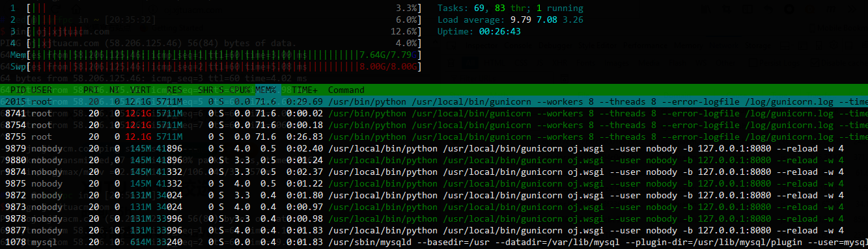Sort by the SHR column header
Viewport: 868px width, 249px height.
[x=206, y=90]
